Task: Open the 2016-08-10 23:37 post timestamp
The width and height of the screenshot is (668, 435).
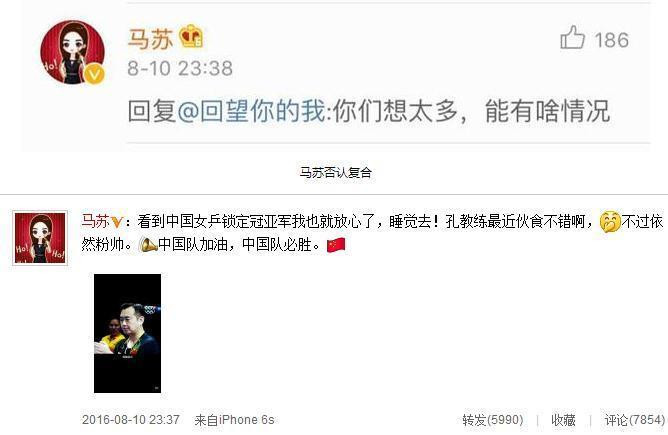Action: point(130,420)
